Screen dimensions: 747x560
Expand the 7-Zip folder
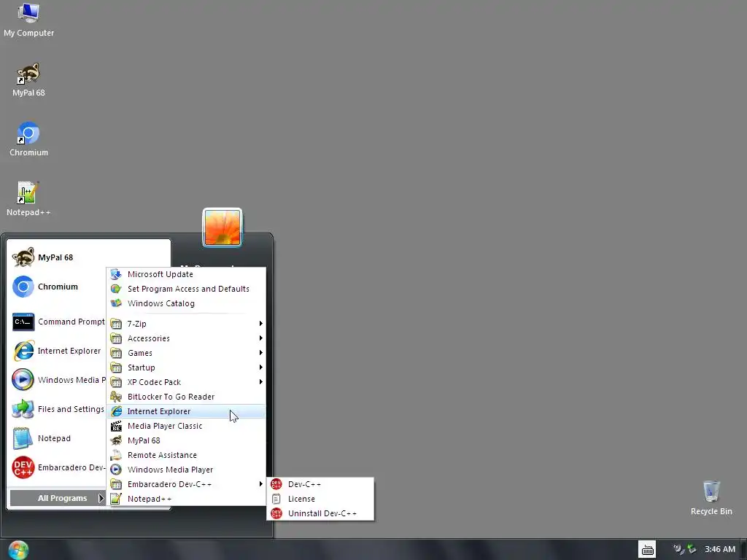(x=186, y=324)
